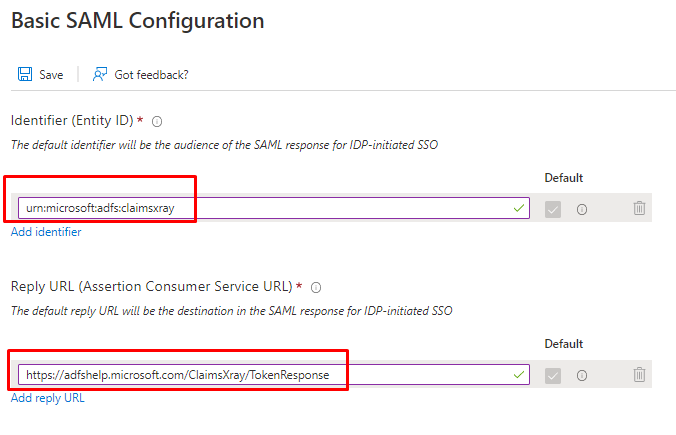Toggle the Default checkbox for the reply URL
676x435 pixels.
(553, 375)
